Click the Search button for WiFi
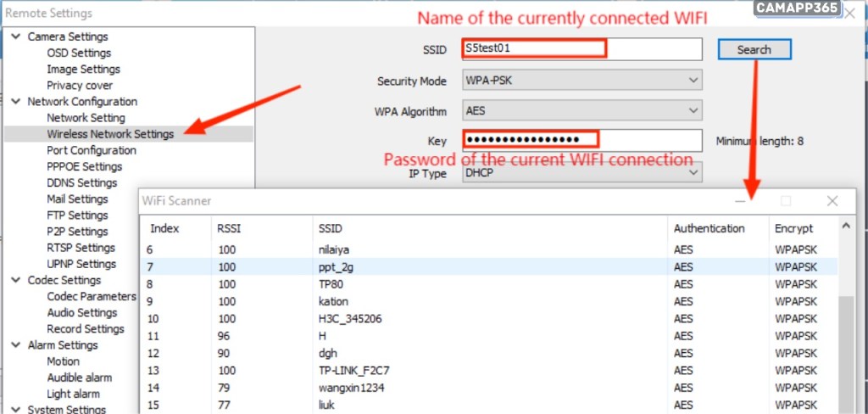This screenshot has width=868, height=414. pyautogui.click(x=754, y=50)
